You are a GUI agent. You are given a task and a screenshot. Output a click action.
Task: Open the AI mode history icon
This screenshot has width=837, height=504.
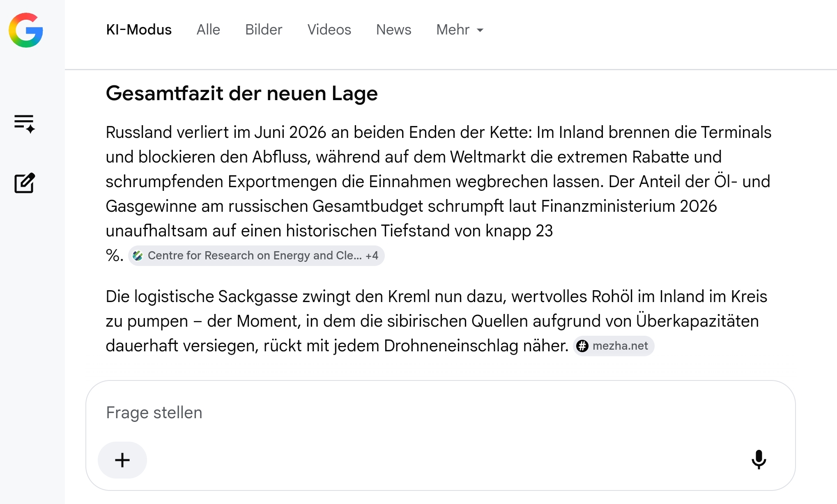[25, 124]
